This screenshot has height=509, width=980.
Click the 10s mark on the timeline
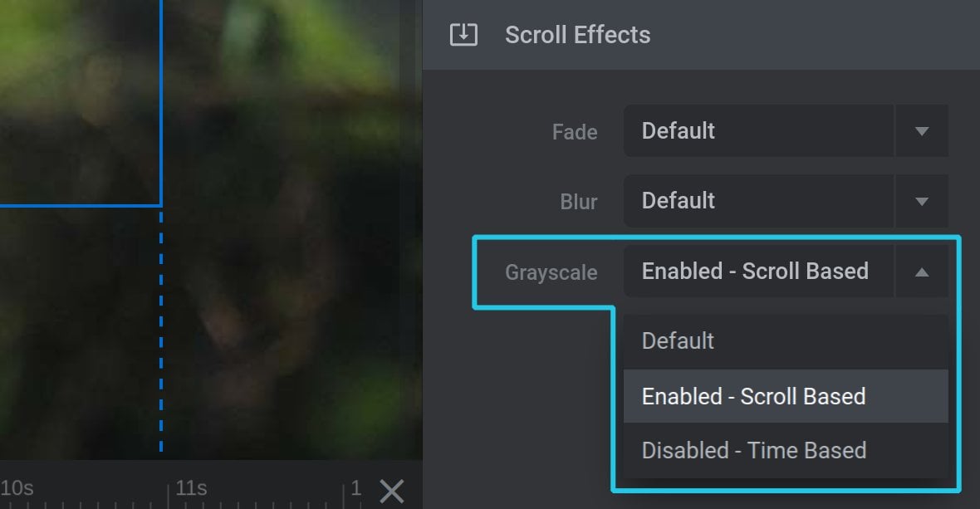pos(17,487)
